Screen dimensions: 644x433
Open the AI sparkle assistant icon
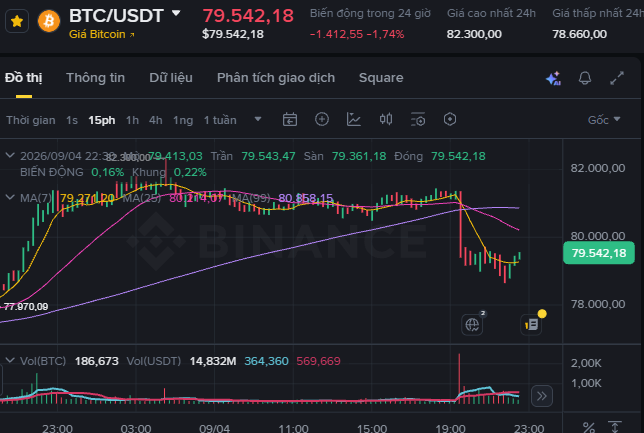tap(553, 78)
